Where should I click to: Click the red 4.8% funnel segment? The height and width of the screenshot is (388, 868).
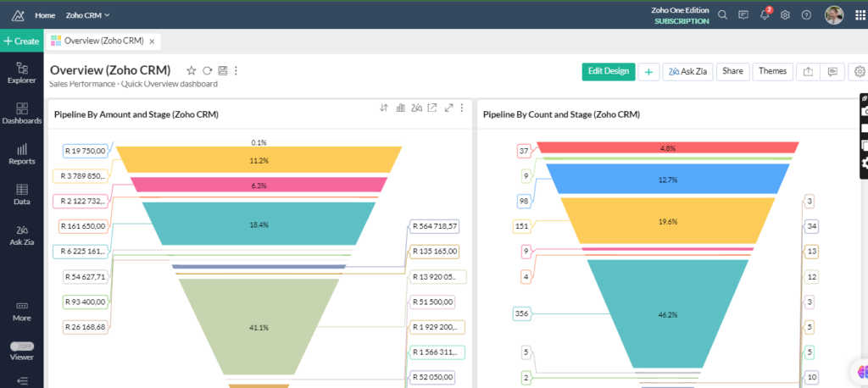(x=668, y=147)
